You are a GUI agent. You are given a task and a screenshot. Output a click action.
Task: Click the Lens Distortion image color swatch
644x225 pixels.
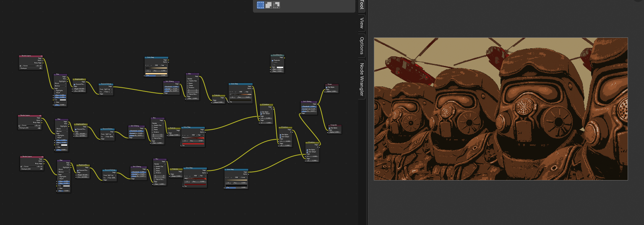[280, 67]
